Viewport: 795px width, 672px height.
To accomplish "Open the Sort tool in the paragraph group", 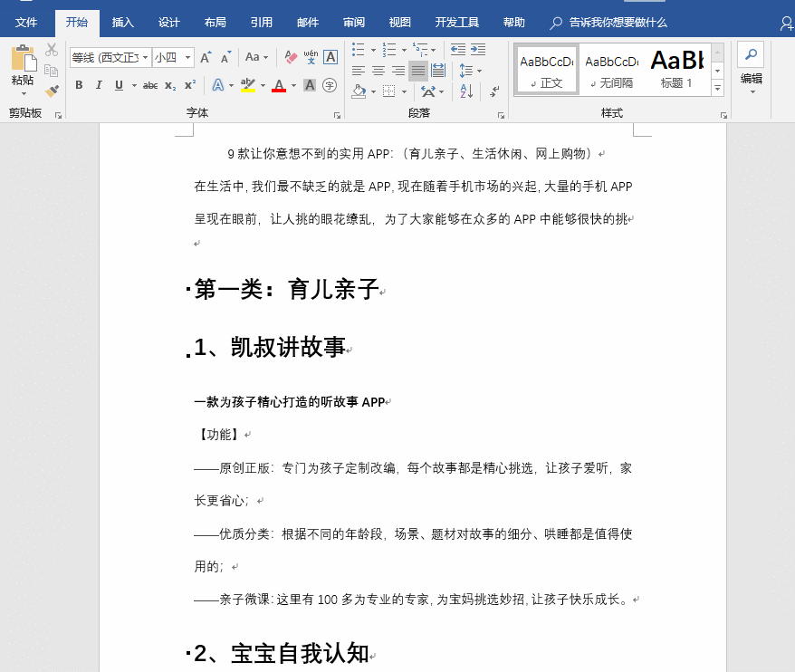I will pos(465,91).
